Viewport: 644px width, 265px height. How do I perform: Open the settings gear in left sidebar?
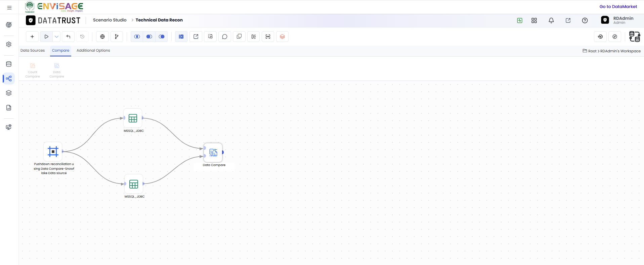(x=9, y=44)
